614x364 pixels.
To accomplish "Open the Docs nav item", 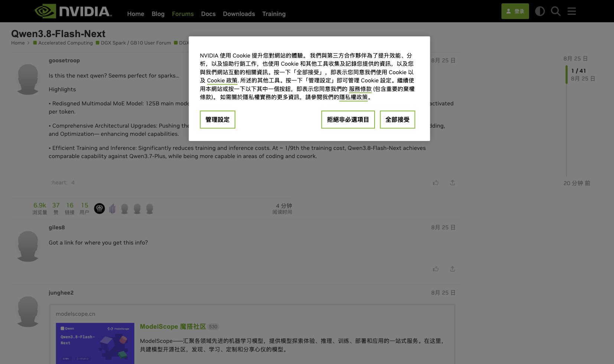I will [x=208, y=14].
